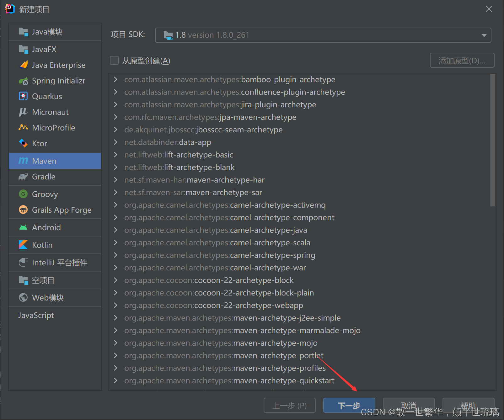This screenshot has height=420, width=504.
Task: Click the Kotlin K icon
Action: coord(23,245)
